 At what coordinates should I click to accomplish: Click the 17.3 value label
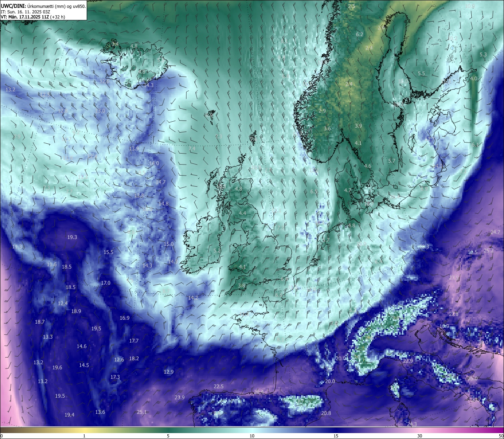(x=115, y=377)
